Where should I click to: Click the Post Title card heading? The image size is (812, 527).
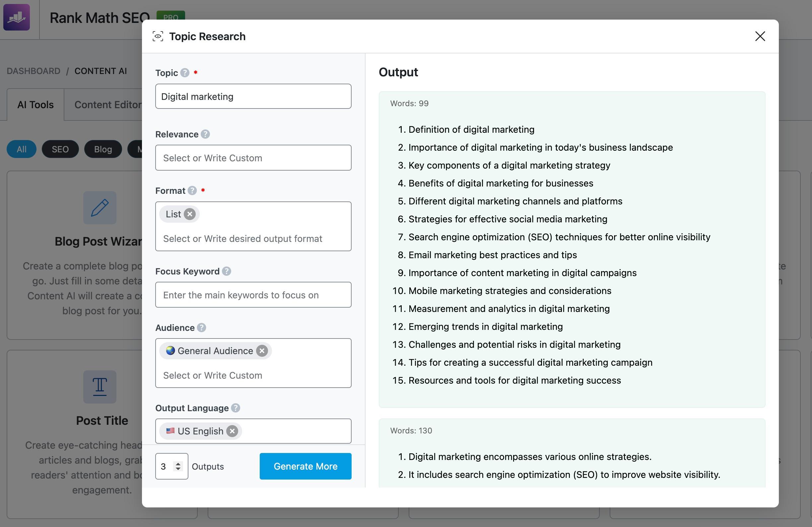[x=102, y=420]
